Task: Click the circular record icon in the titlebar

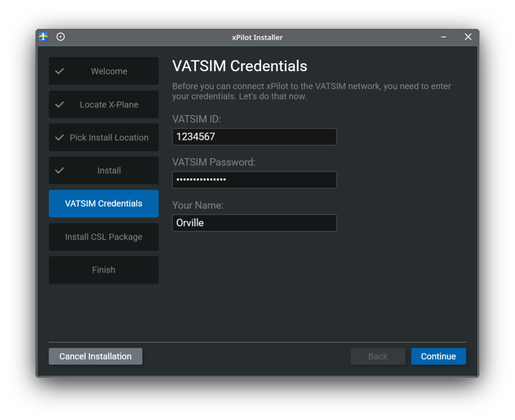Action: click(x=61, y=37)
